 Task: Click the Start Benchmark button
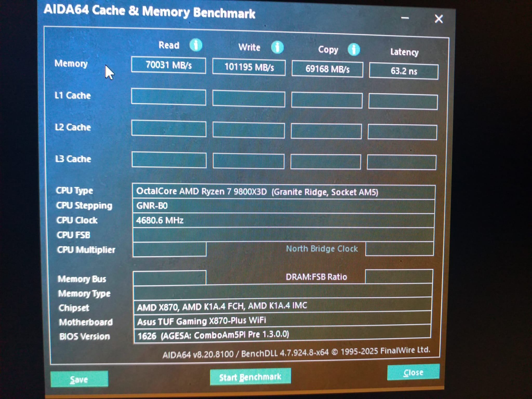click(x=250, y=377)
